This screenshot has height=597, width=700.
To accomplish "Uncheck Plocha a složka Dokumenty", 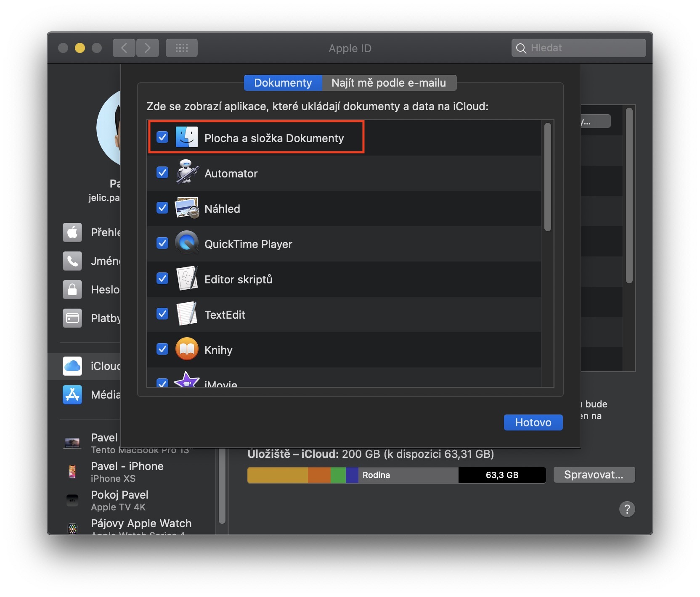I will (162, 137).
